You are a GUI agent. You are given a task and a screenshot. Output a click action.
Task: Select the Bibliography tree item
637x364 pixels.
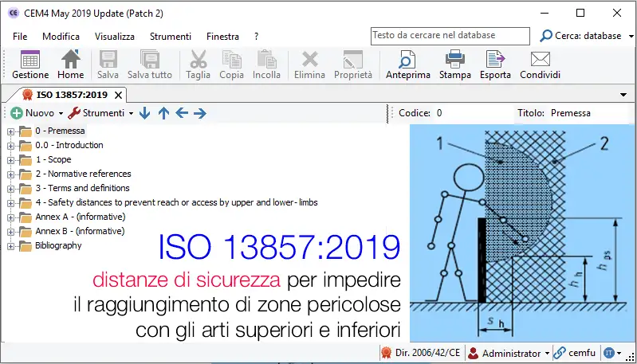click(x=58, y=246)
